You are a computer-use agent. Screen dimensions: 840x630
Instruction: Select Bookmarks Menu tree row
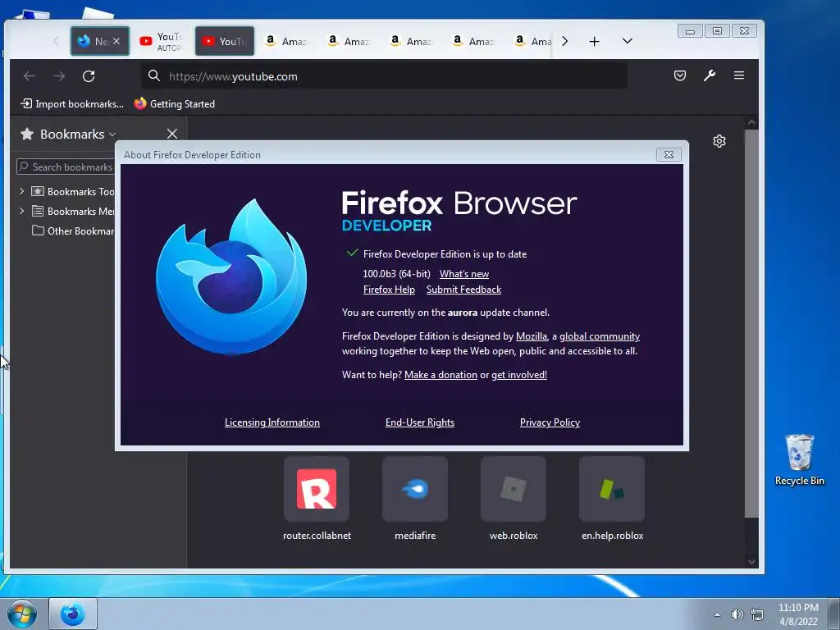[73, 211]
